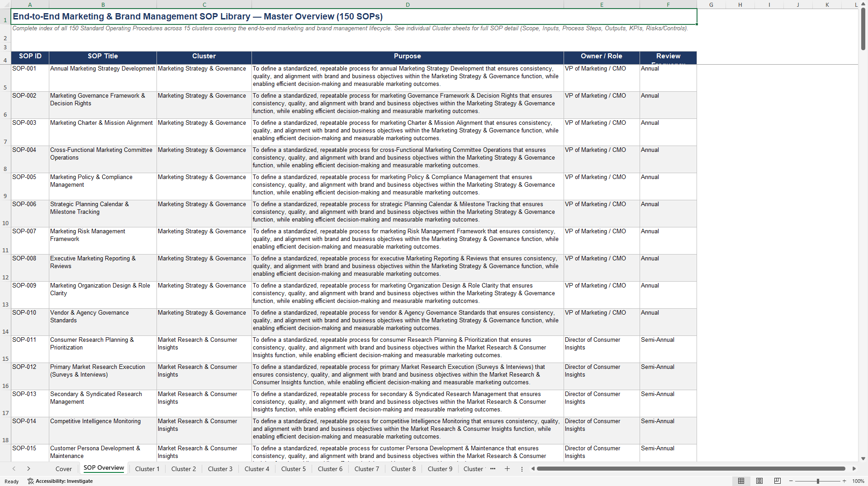
Task: Open the Cluster 9 sheet tab
Action: coord(440,469)
